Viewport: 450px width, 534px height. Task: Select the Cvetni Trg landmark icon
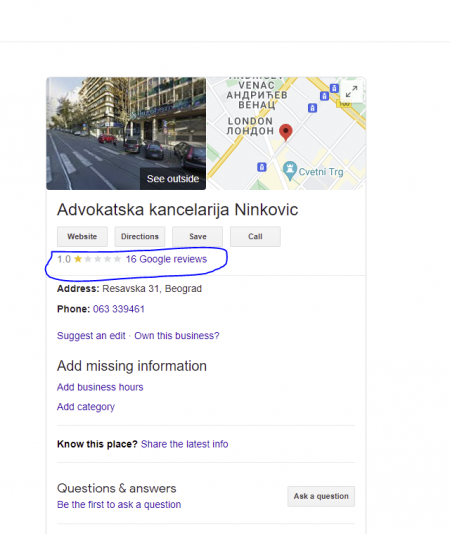290,170
